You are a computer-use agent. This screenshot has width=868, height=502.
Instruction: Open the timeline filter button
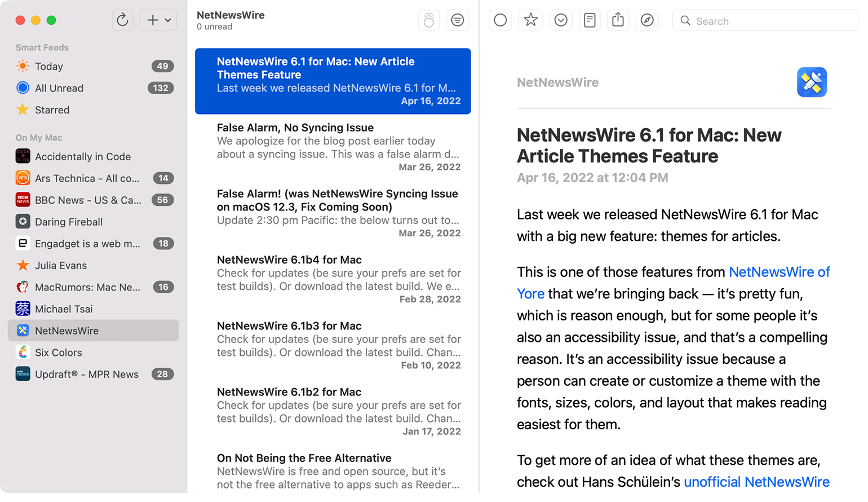458,20
